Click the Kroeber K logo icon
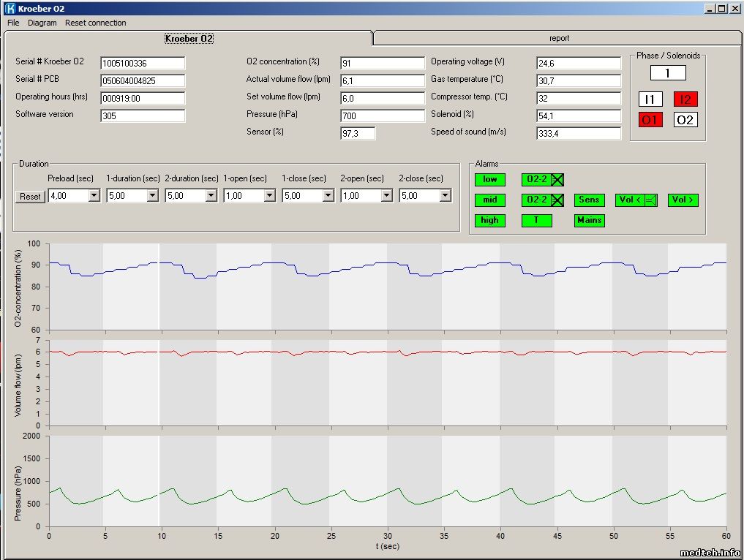 [x=10, y=9]
